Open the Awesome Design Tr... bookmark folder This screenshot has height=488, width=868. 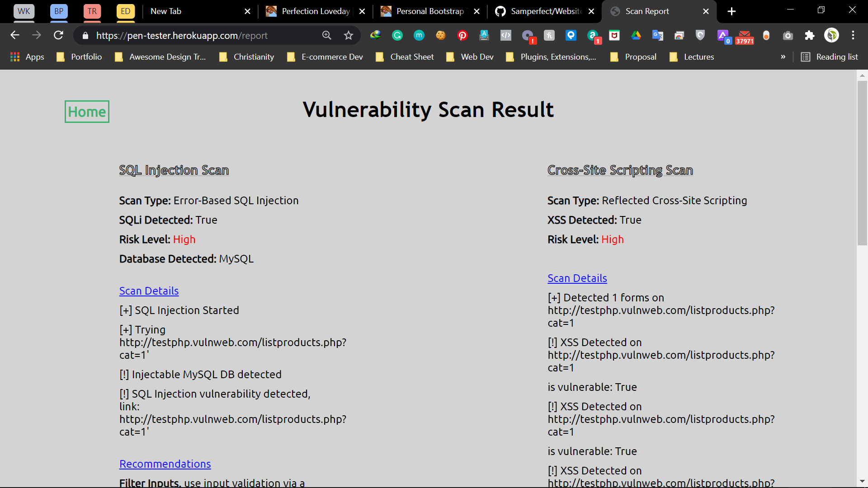(160, 57)
